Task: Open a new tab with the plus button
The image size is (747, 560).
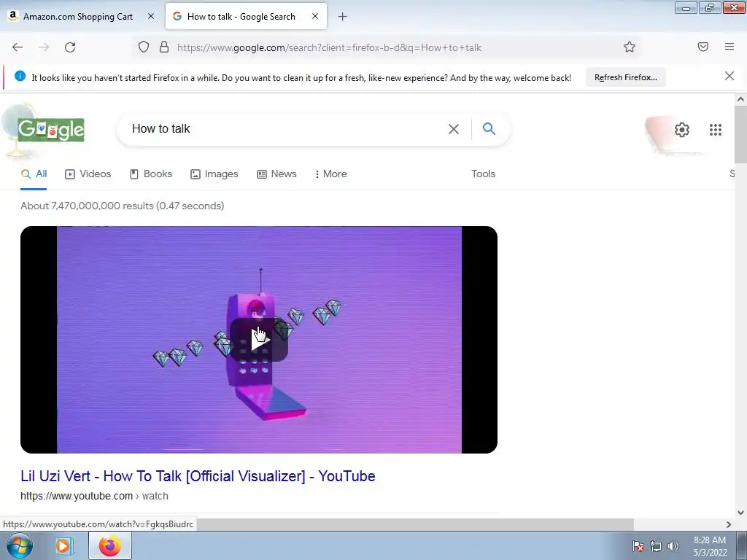Action: coord(343,17)
